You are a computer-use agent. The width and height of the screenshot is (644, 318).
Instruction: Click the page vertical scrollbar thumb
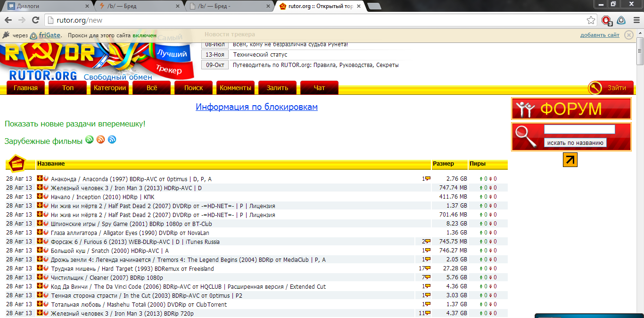pyautogui.click(x=640, y=51)
